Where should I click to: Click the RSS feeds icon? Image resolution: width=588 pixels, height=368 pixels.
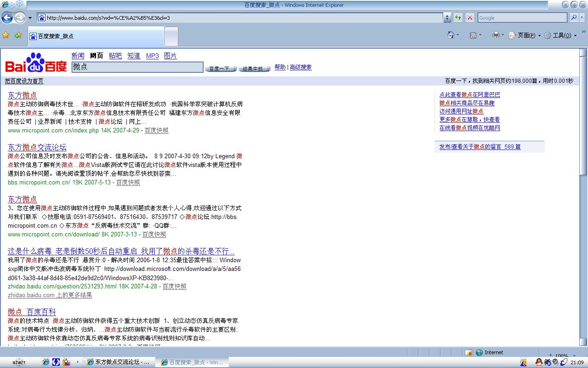473,35
